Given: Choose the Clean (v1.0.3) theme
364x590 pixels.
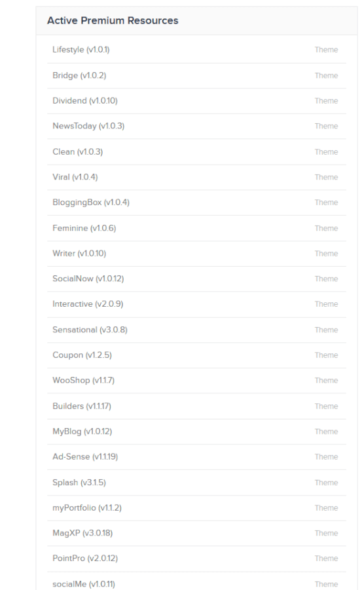Looking at the screenshot, I should 196,151.
